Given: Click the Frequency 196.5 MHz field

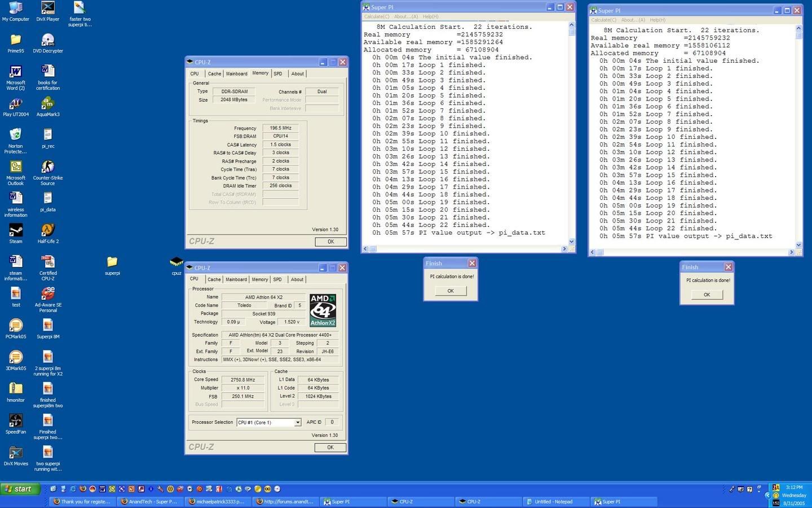Looking at the screenshot, I should pyautogui.click(x=280, y=128).
